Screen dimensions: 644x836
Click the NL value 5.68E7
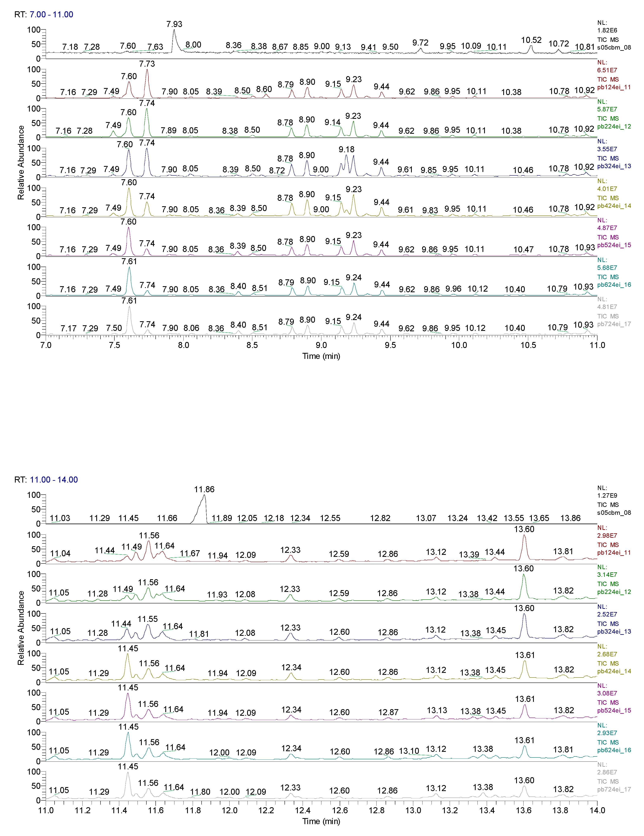pyautogui.click(x=607, y=268)
